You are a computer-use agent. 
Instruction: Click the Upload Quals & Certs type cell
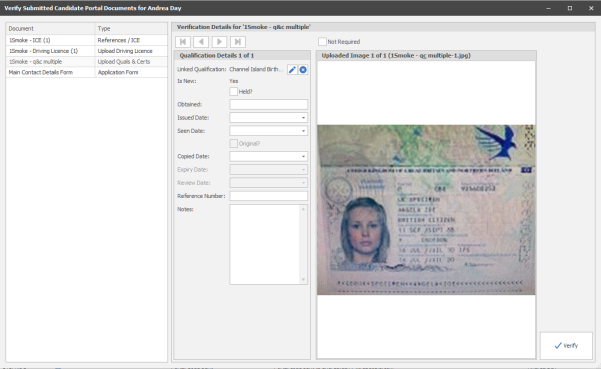coord(131,62)
